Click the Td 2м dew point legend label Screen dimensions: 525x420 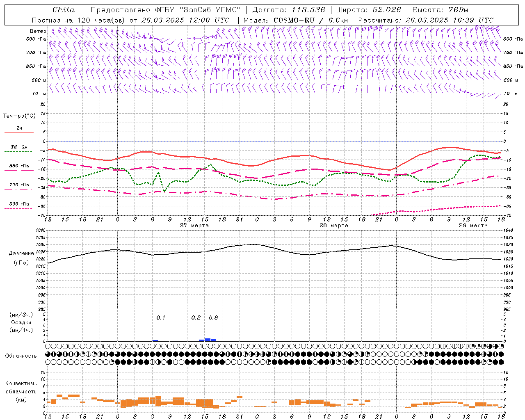click(19, 147)
